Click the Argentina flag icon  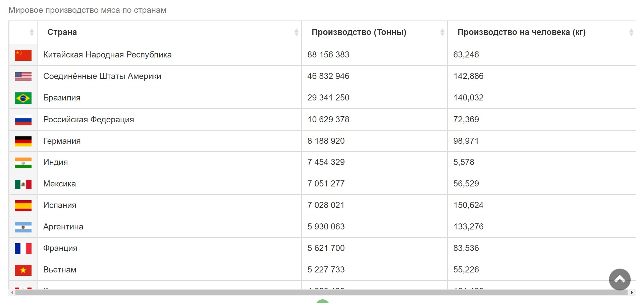point(23,227)
